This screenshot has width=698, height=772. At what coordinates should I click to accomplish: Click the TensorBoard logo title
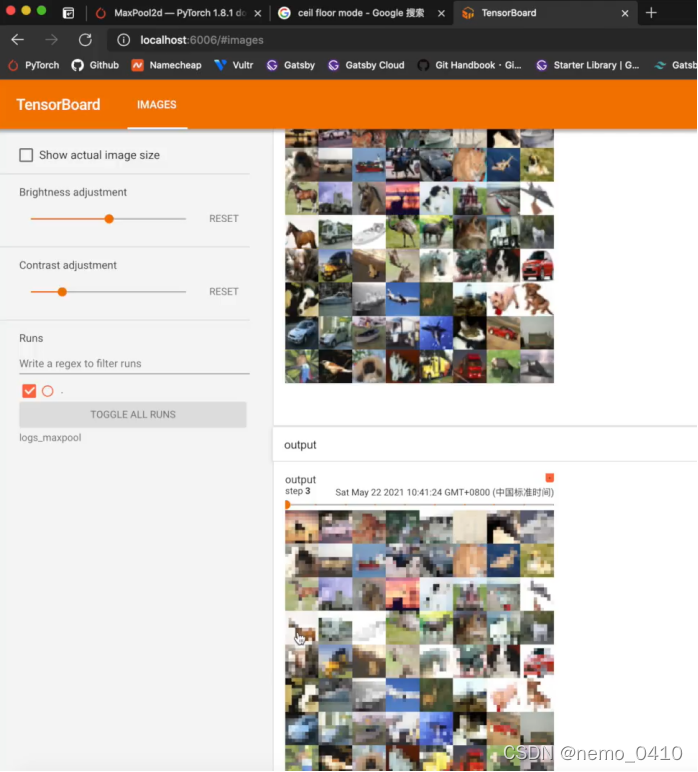[x=58, y=104]
